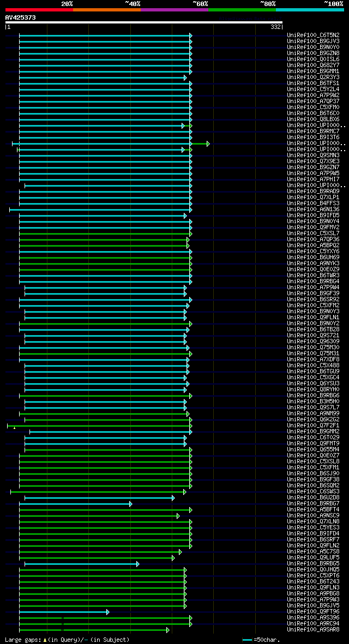Click the UniRef100_B6U2D8 alignment bar
The width and height of the screenshot is (349, 644).
[x=99, y=498]
